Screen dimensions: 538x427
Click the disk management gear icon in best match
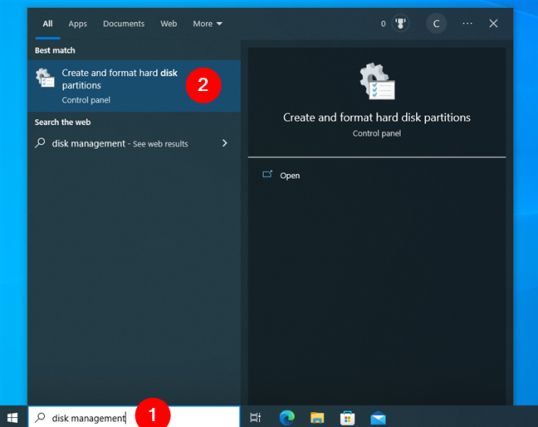tap(45, 78)
